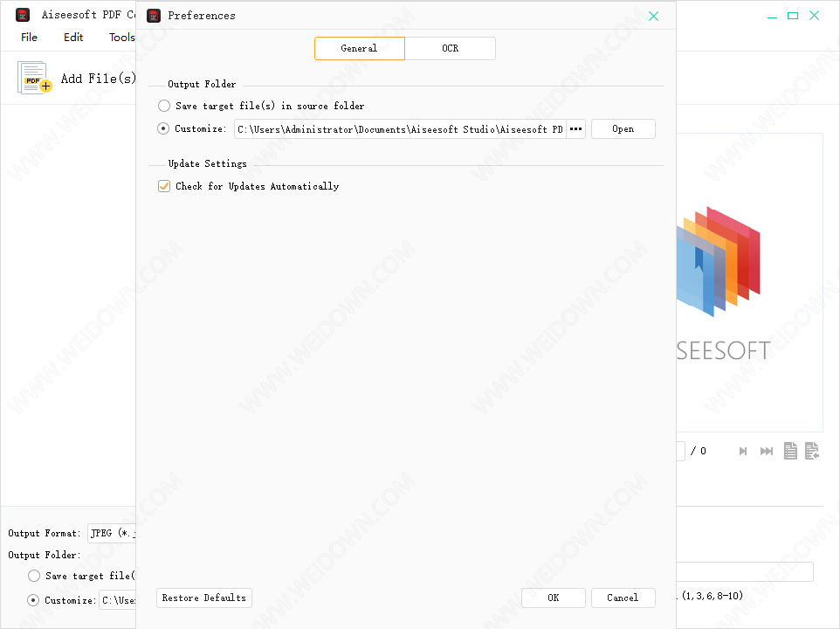Click the "/ 0" total pages text
This screenshot has width=840, height=629.
click(698, 451)
